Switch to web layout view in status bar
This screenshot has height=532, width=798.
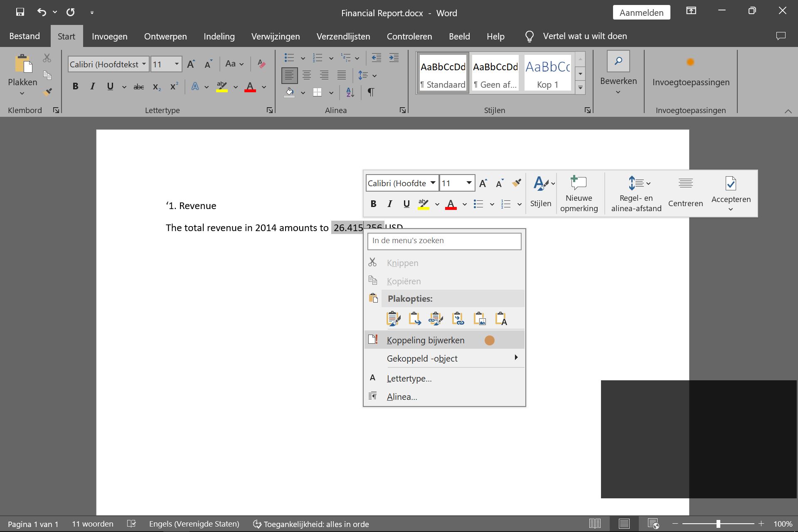click(653, 524)
